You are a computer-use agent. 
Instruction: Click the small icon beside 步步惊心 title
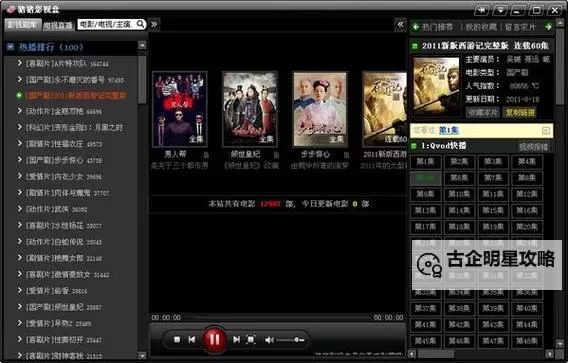[346, 155]
